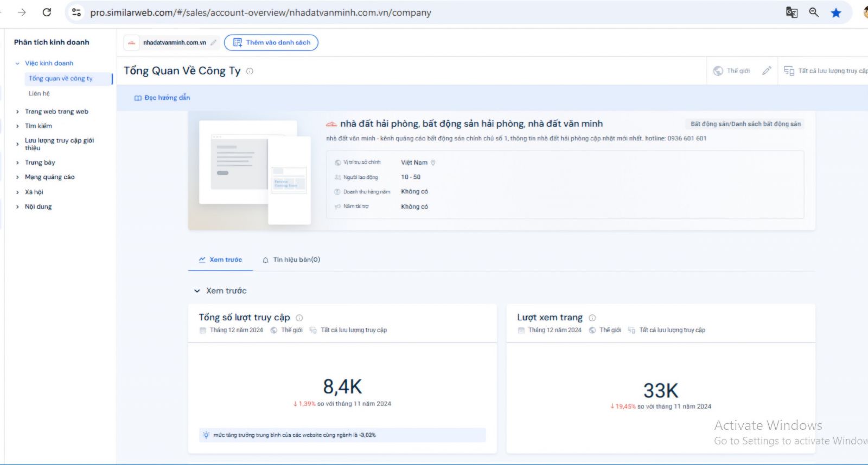Screen dimensions: 868x465
Task: Click the bookmark star icon
Action: click(x=836, y=12)
